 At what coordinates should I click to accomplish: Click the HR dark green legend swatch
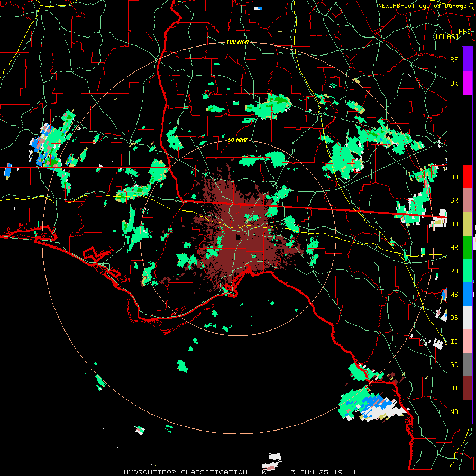[467, 248]
